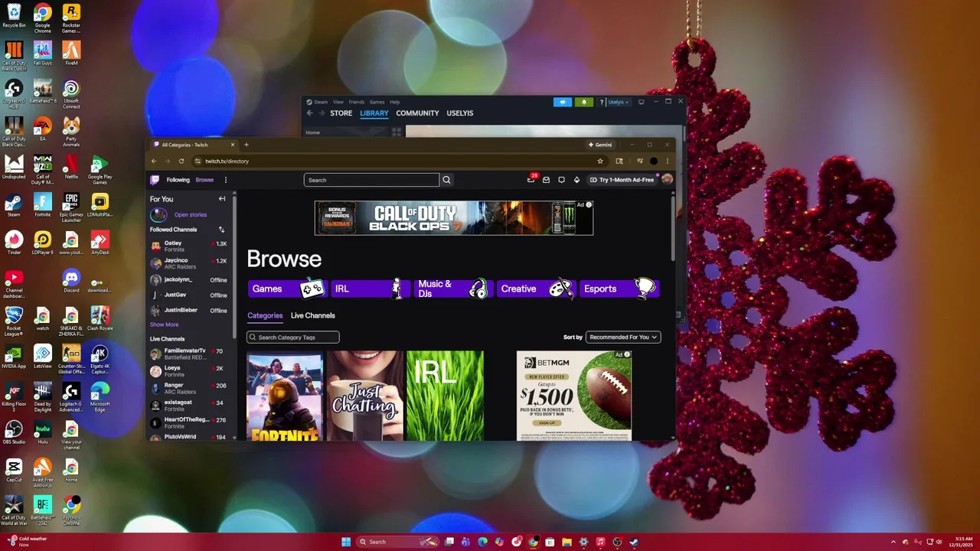
Task: Sort followed channels using arrows icon
Action: pyautogui.click(x=221, y=230)
